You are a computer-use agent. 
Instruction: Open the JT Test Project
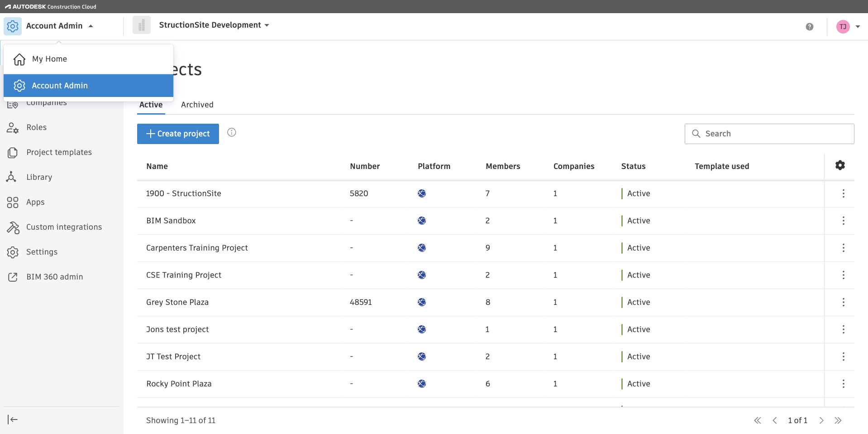(173, 357)
